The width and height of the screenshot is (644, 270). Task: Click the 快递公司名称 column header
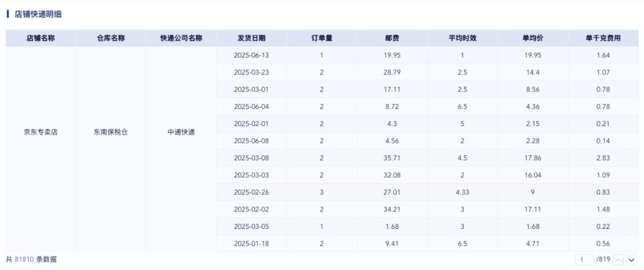181,38
